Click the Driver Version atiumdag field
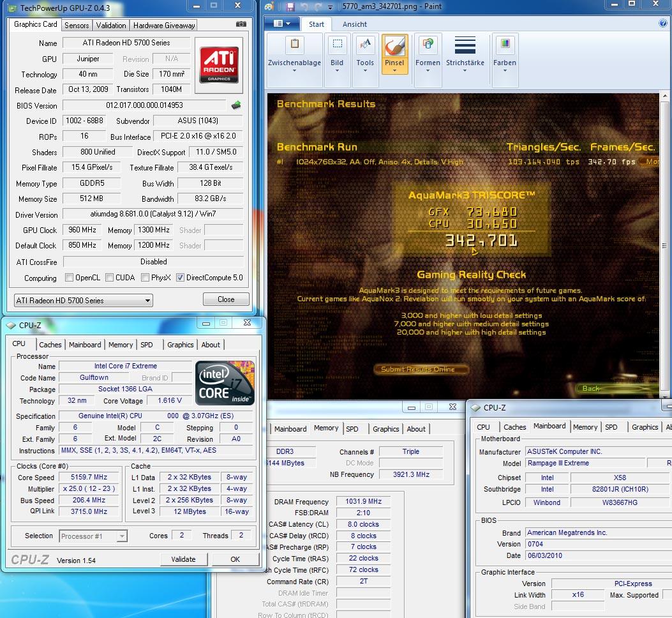The width and height of the screenshot is (672, 618). tap(153, 214)
